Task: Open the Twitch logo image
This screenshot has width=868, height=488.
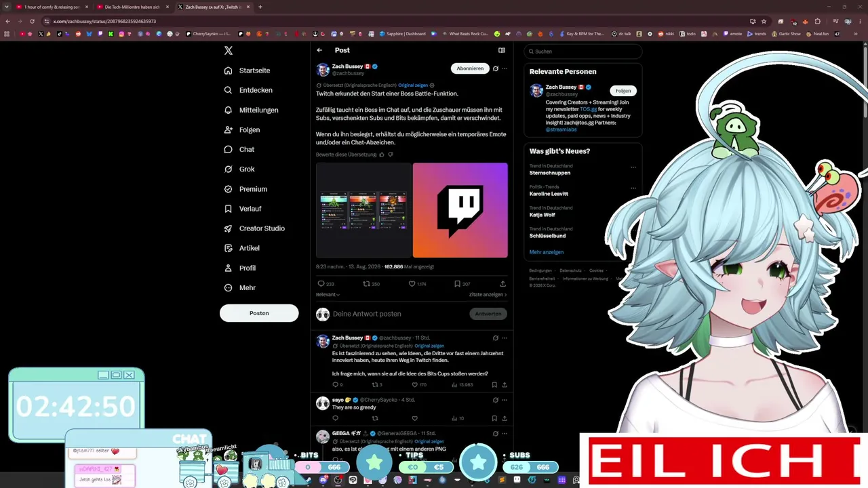Action: tap(460, 210)
